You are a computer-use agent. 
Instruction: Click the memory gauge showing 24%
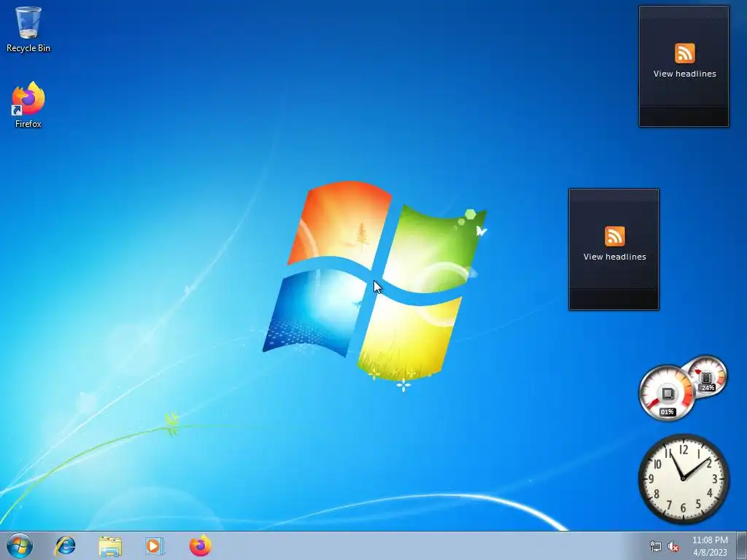coord(707,377)
